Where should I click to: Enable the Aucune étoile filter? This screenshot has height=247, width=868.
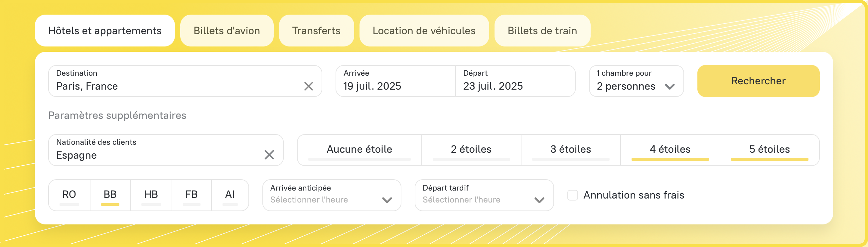click(x=359, y=150)
